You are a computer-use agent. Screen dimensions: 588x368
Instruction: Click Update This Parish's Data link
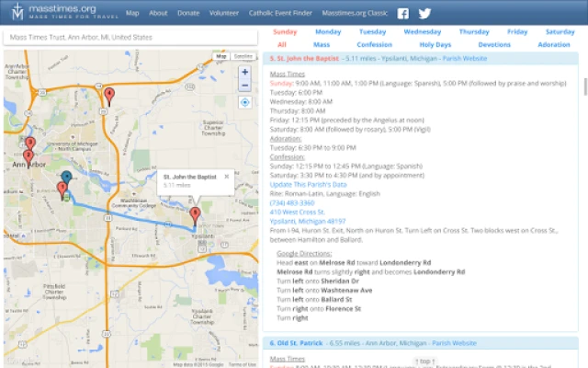click(x=309, y=184)
